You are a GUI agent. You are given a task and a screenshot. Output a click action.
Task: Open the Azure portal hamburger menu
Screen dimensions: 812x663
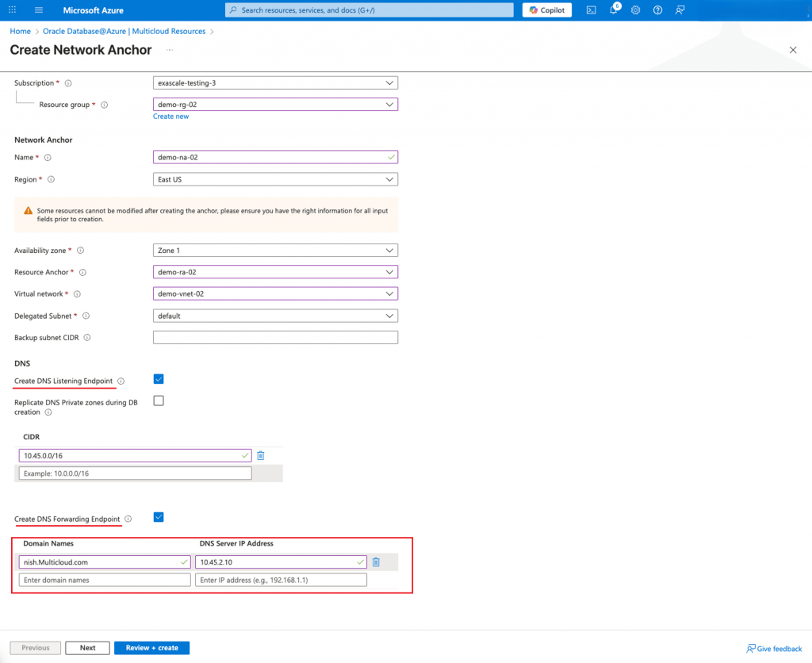pyautogui.click(x=40, y=10)
